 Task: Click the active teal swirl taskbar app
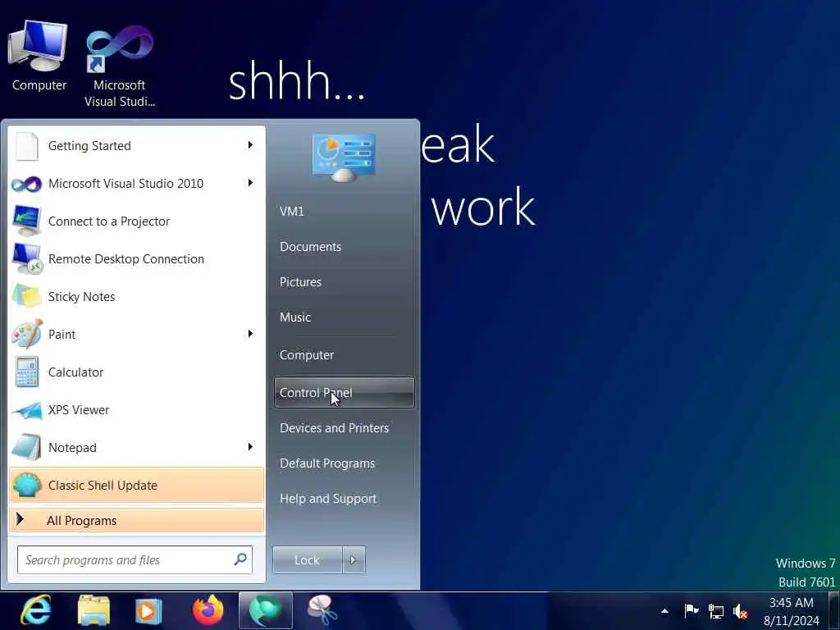tap(266, 610)
